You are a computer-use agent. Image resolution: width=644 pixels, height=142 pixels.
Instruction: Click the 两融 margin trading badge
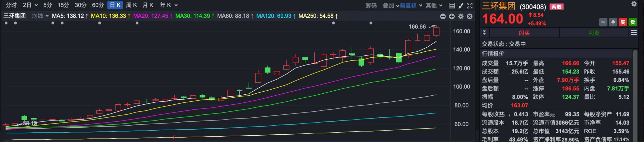click(x=557, y=6)
